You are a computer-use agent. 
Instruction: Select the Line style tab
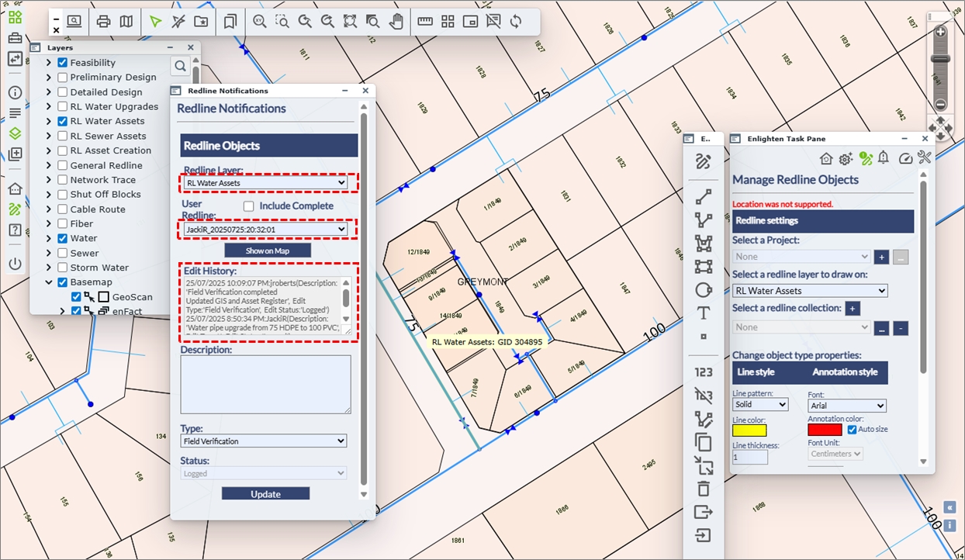coord(756,372)
